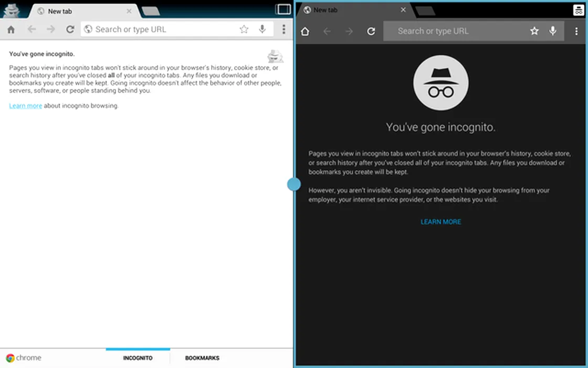The height and width of the screenshot is (368, 588).
Task: Click the underlined Learn more link on the light page
Action: 25,106
